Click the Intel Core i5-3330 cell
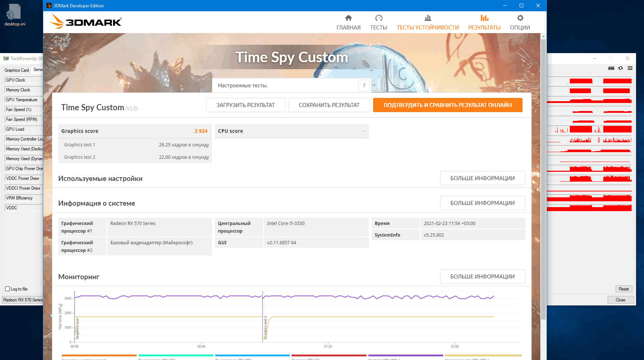This screenshot has height=360, width=644. coord(316,227)
